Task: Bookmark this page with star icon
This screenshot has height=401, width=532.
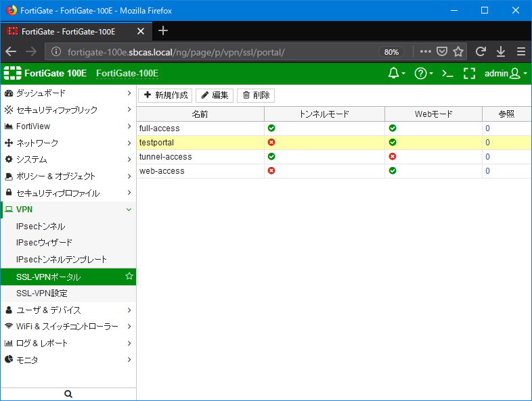Action: click(x=458, y=51)
